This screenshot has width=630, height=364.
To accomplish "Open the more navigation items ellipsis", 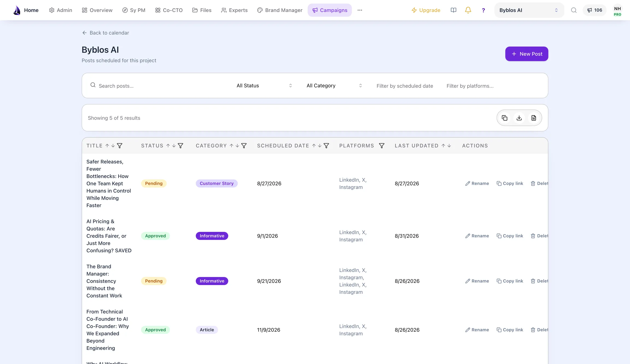I will pos(360,10).
